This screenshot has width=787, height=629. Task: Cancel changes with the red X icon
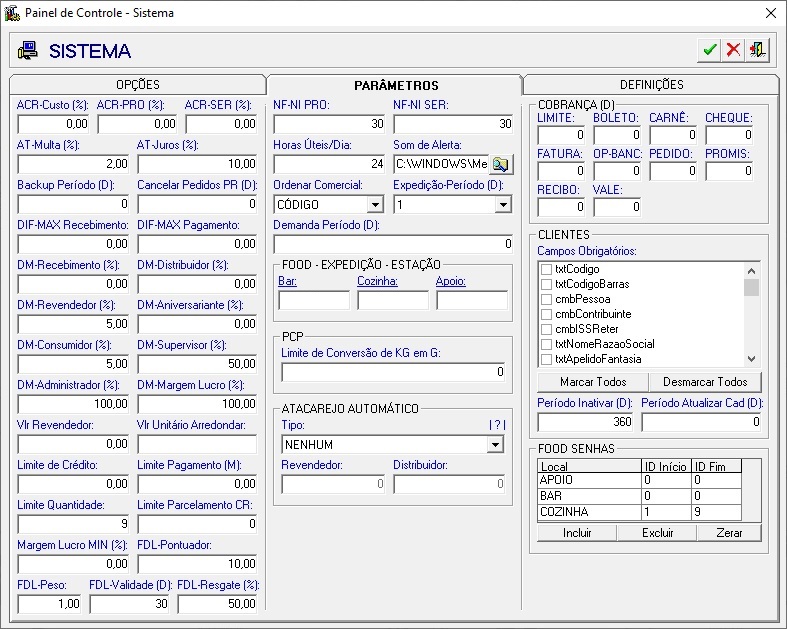coord(733,50)
